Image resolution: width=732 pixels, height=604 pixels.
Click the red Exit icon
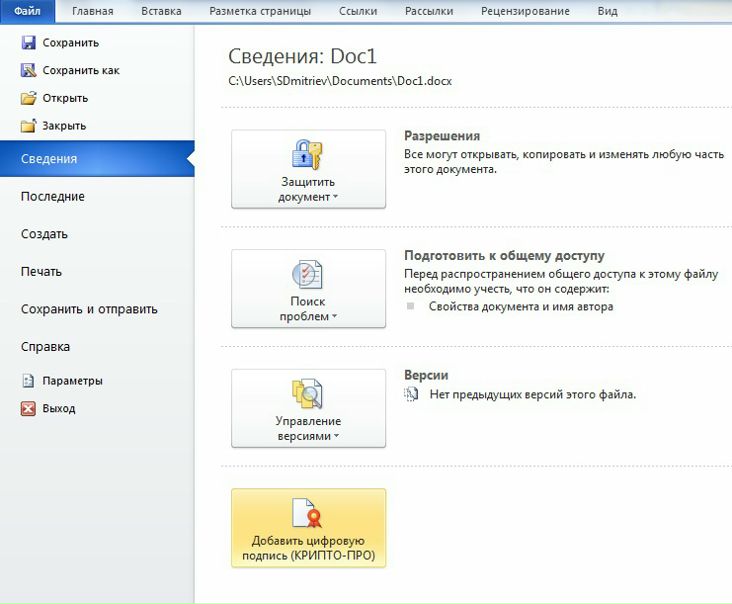coord(28,408)
